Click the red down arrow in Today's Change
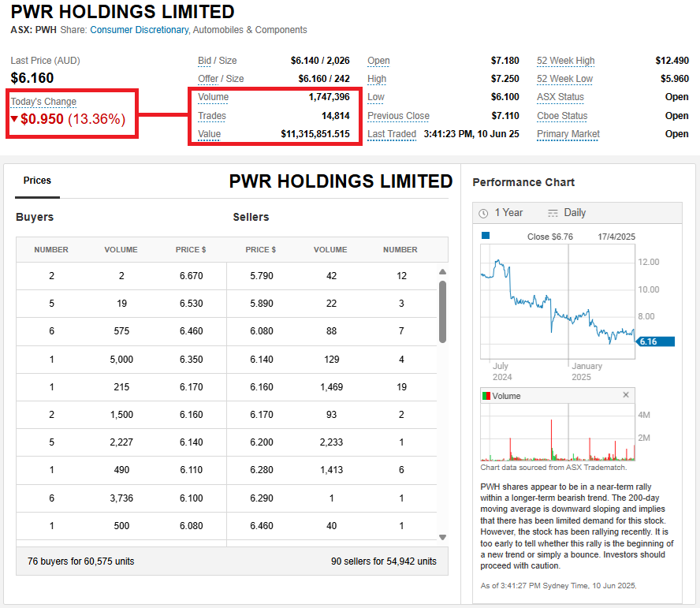Screen dimensions: 700x608 (14, 120)
